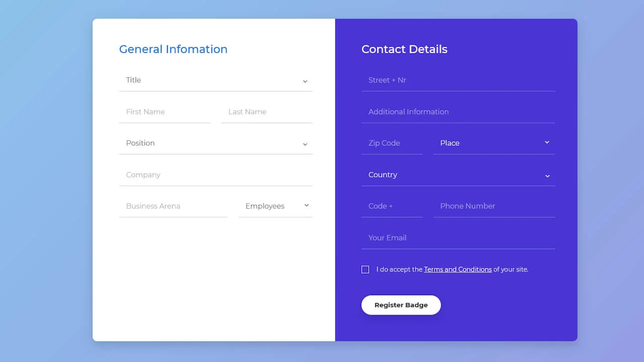
Task: Click the Contact Details heading
Action: pyautogui.click(x=405, y=49)
